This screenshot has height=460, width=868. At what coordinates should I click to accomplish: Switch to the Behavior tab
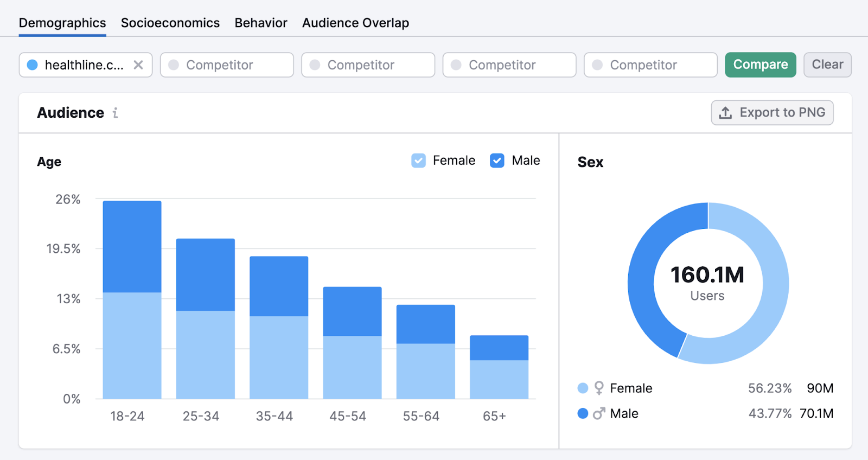pyautogui.click(x=261, y=23)
